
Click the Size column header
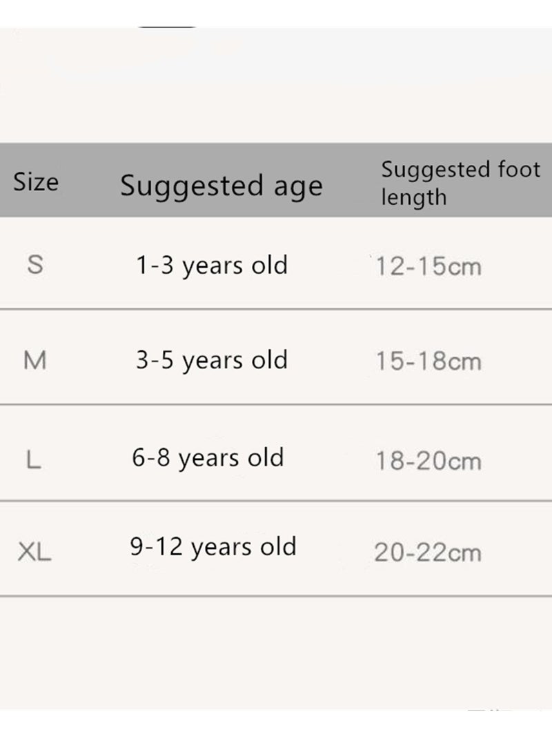pyautogui.click(x=36, y=182)
